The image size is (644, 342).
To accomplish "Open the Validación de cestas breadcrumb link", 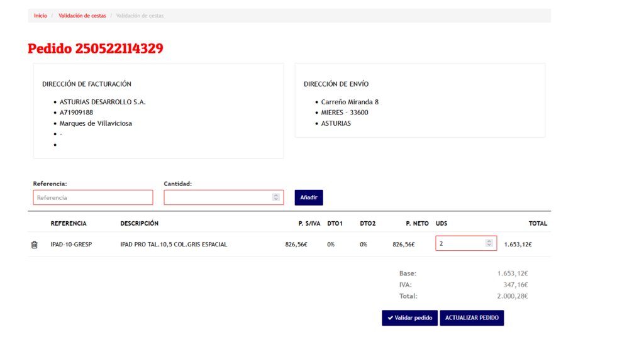I will coord(82,16).
